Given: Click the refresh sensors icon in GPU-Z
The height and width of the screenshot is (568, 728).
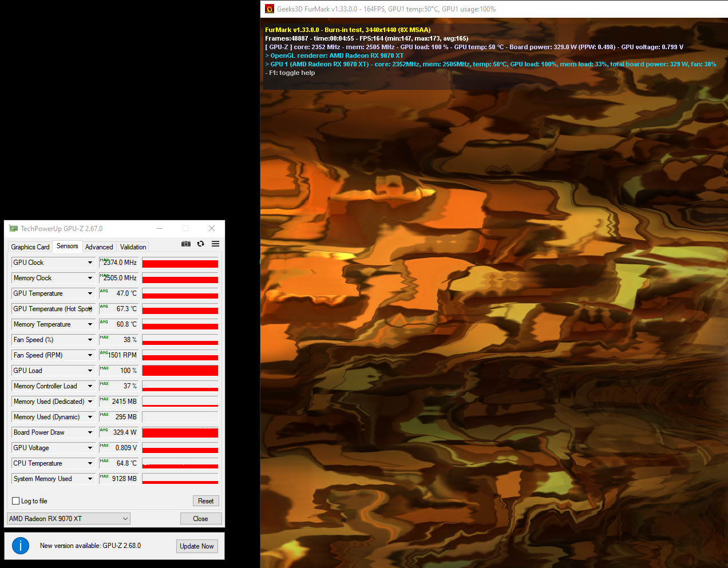Looking at the screenshot, I should coord(200,244).
